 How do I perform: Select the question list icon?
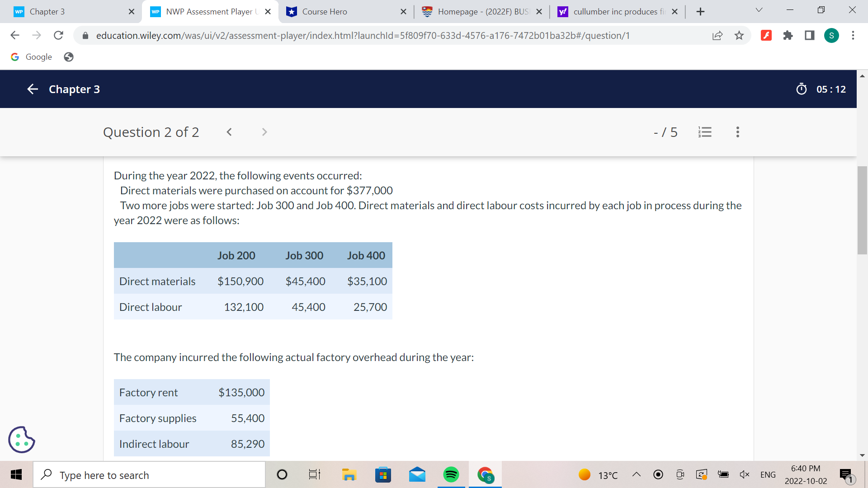click(x=705, y=132)
